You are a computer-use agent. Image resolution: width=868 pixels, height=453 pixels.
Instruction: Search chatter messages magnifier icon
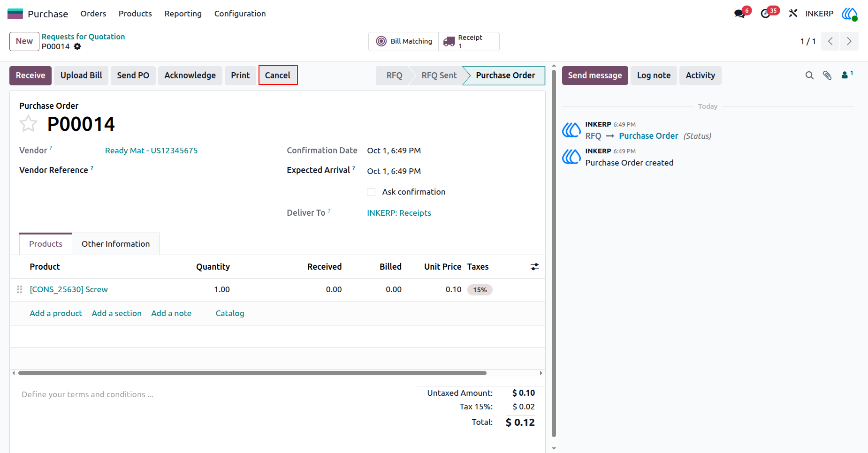tap(809, 75)
